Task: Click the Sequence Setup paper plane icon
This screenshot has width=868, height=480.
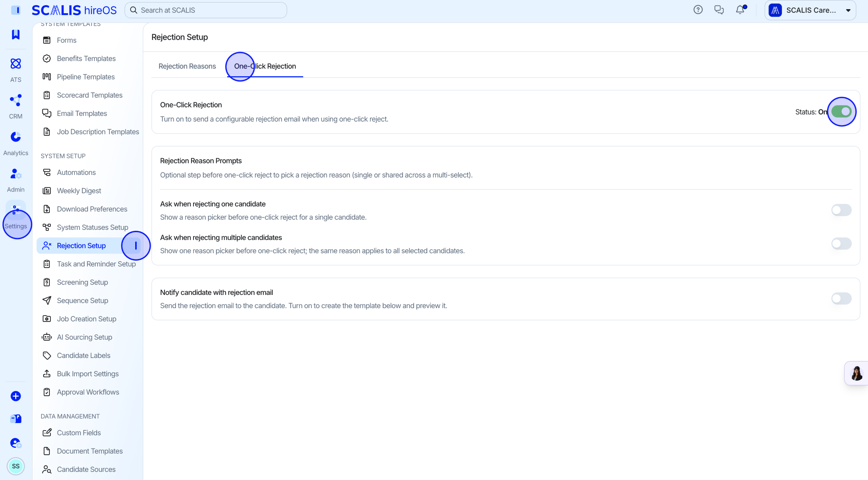Action: (47, 301)
